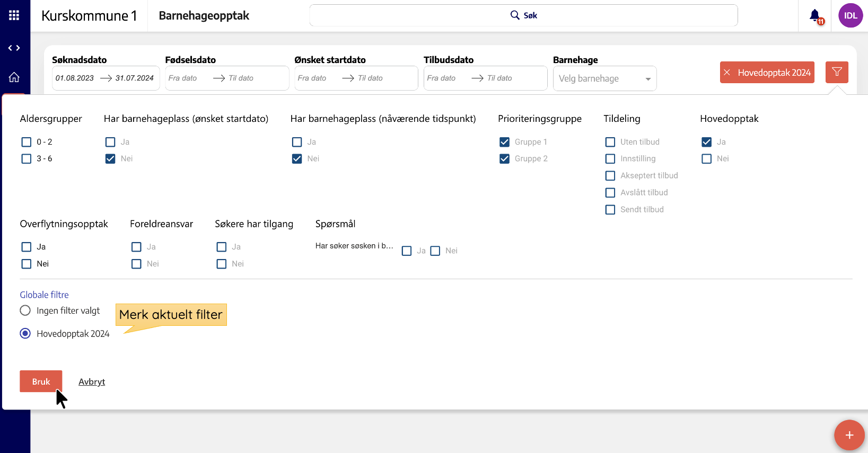
Task: Open the IDL user profile avatar
Action: click(850, 16)
